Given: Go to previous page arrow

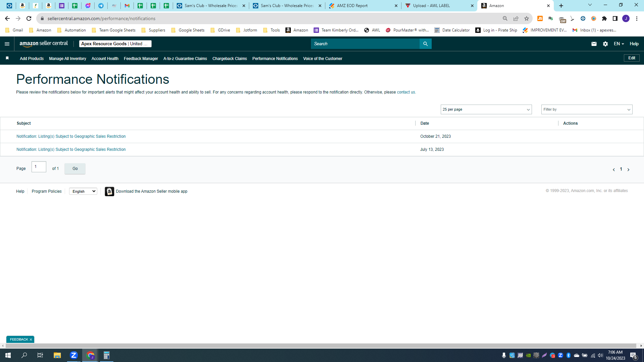Looking at the screenshot, I should pyautogui.click(x=613, y=170).
